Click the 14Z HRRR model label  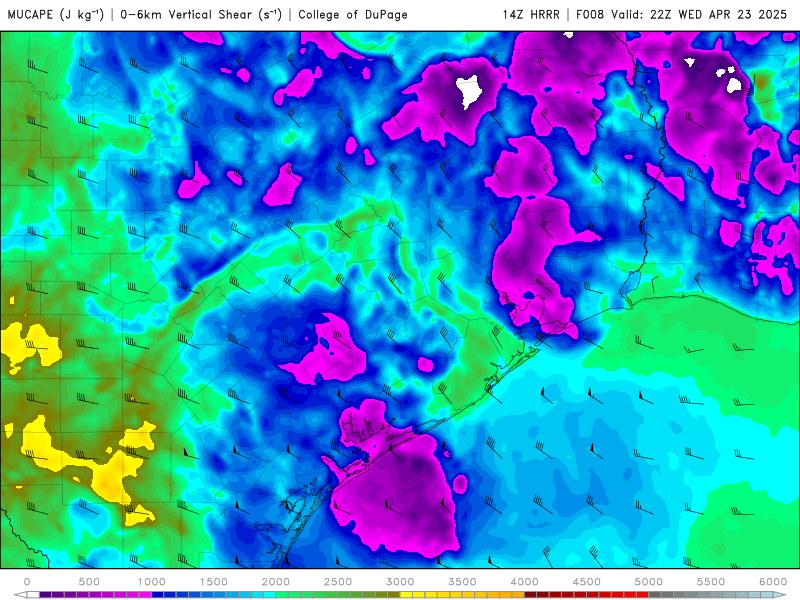tap(531, 15)
